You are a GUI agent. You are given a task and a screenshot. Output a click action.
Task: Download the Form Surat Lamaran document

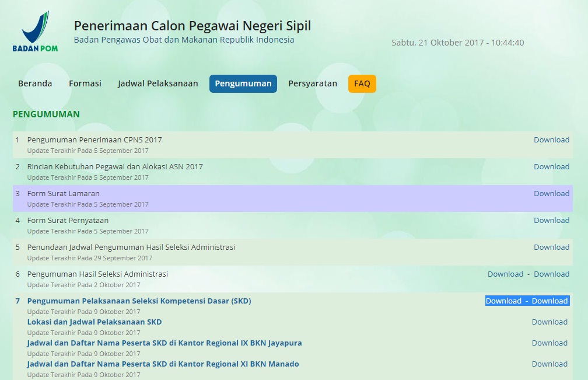coord(552,193)
